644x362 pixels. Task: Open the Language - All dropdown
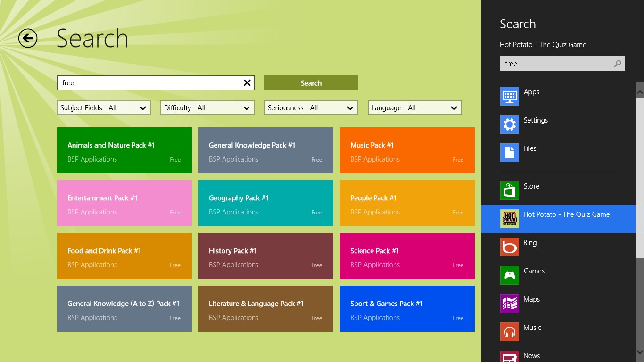click(415, 107)
